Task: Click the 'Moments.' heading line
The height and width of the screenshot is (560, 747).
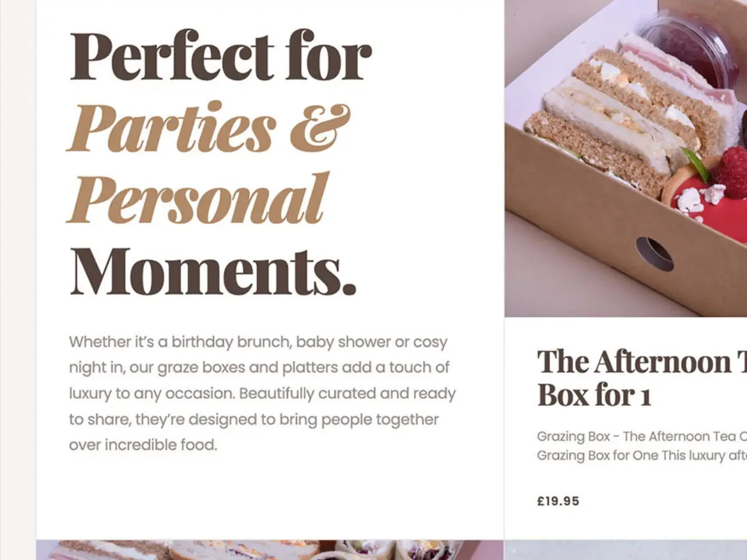Action: 213,271
